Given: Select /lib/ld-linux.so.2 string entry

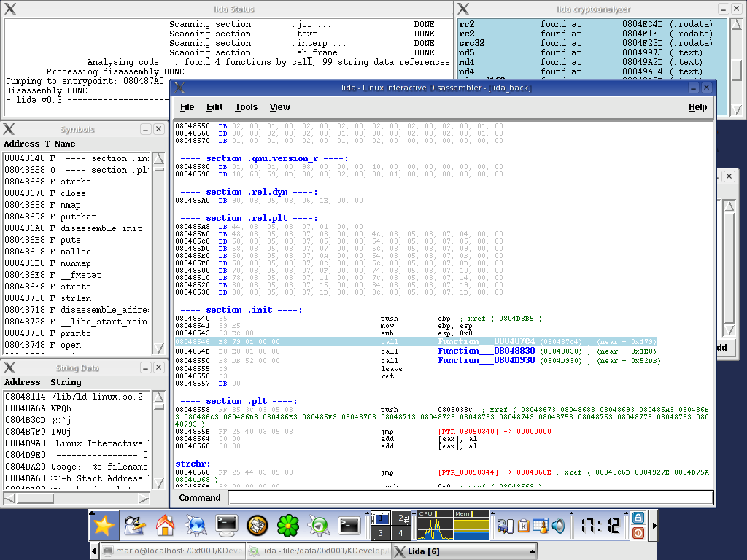Looking at the screenshot, I should tap(97, 397).
